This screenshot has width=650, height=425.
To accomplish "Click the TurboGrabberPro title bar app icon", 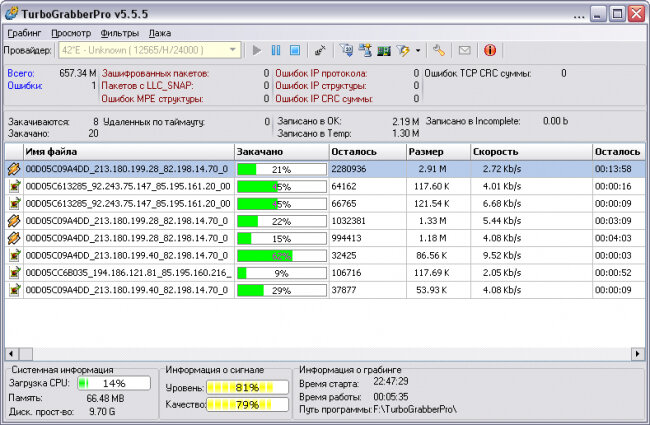I will click(12, 13).
